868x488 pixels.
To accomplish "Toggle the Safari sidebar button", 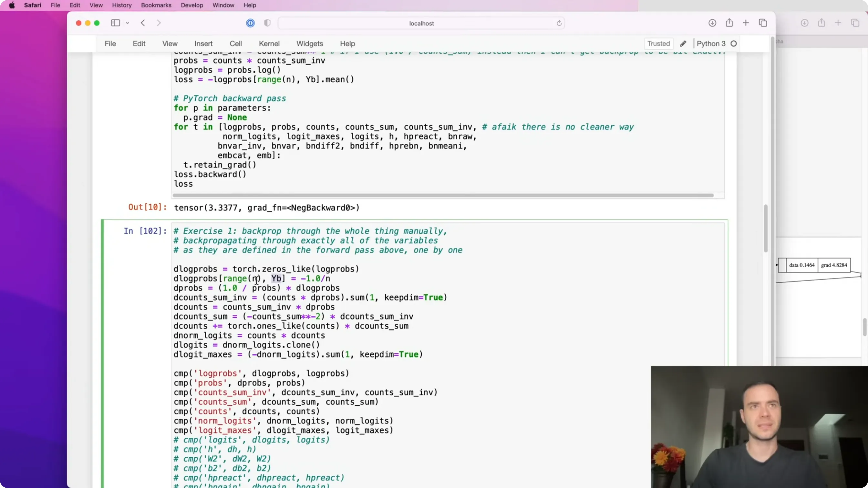I will pos(116,23).
